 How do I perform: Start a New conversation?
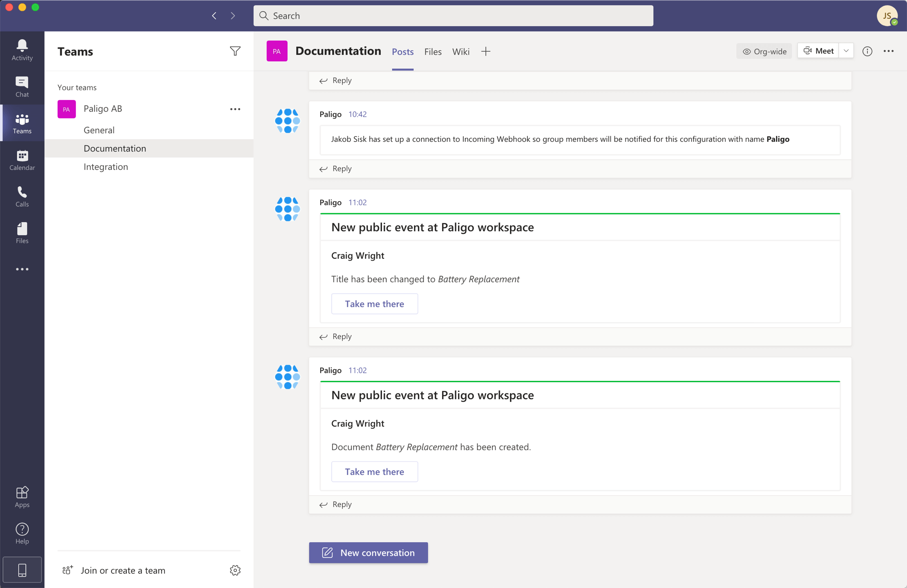click(x=368, y=552)
